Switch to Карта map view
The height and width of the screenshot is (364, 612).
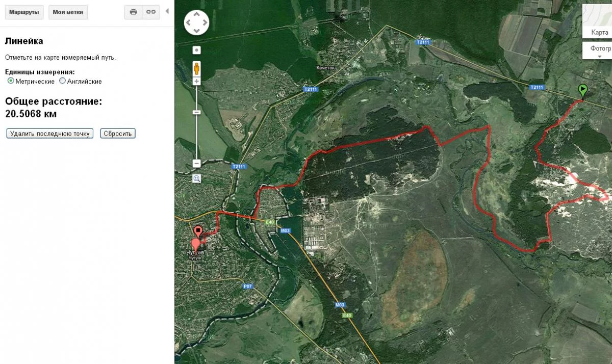598,32
